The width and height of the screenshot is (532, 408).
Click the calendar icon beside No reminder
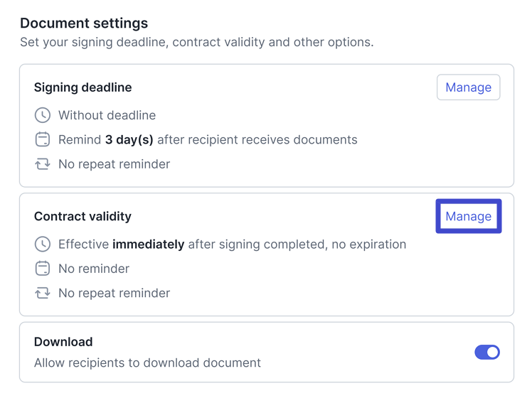click(43, 269)
